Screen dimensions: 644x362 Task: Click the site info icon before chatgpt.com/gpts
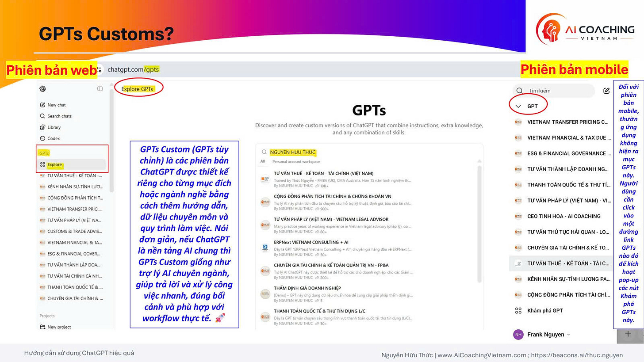pyautogui.click(x=100, y=69)
